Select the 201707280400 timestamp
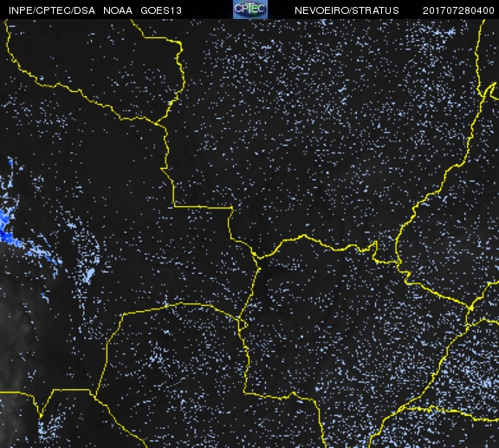Screen dimensions: 499x448 pos(458,10)
